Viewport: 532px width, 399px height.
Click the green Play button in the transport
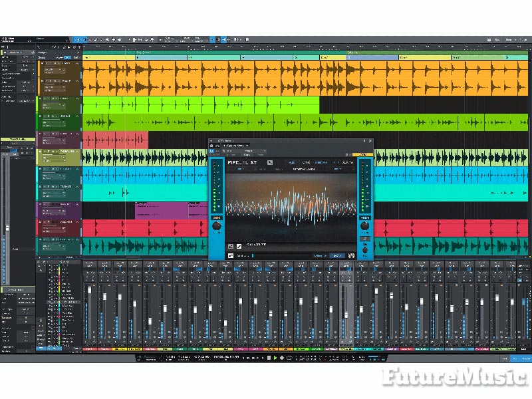pos(275,358)
